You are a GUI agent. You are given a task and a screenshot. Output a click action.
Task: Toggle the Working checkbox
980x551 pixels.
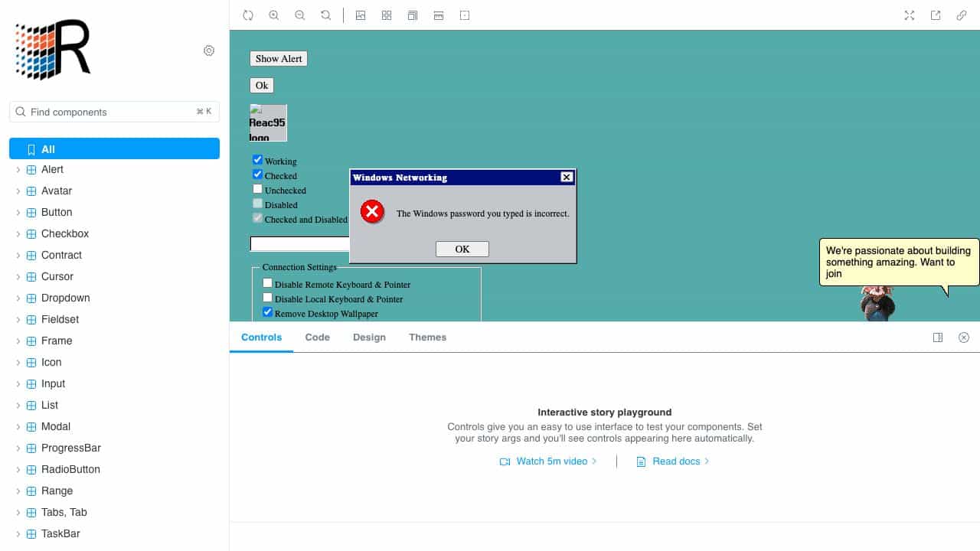pyautogui.click(x=258, y=160)
